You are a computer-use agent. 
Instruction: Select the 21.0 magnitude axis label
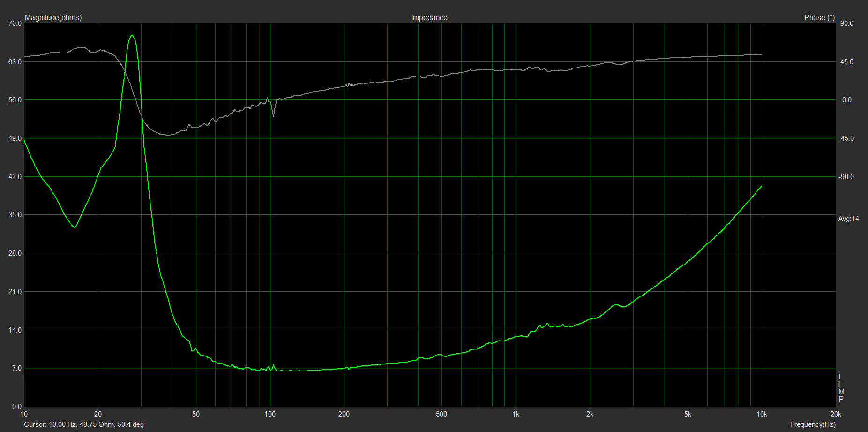click(x=15, y=292)
